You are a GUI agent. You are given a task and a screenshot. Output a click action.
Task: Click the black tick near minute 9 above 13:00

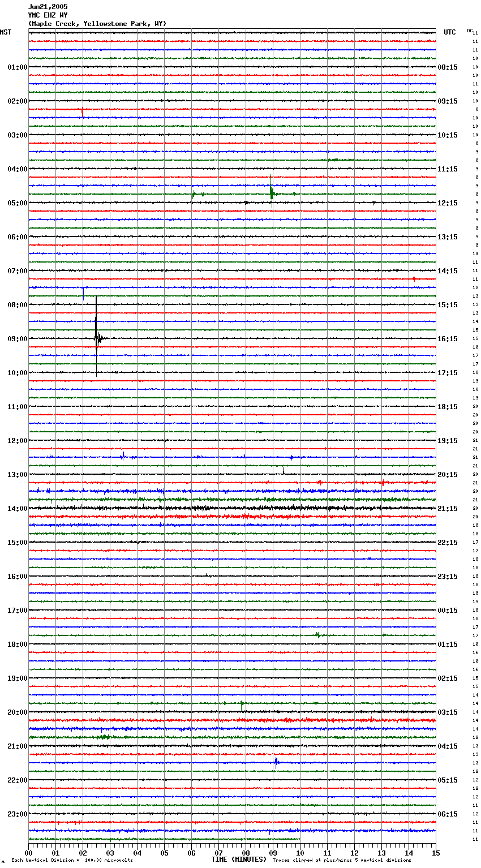click(x=284, y=470)
